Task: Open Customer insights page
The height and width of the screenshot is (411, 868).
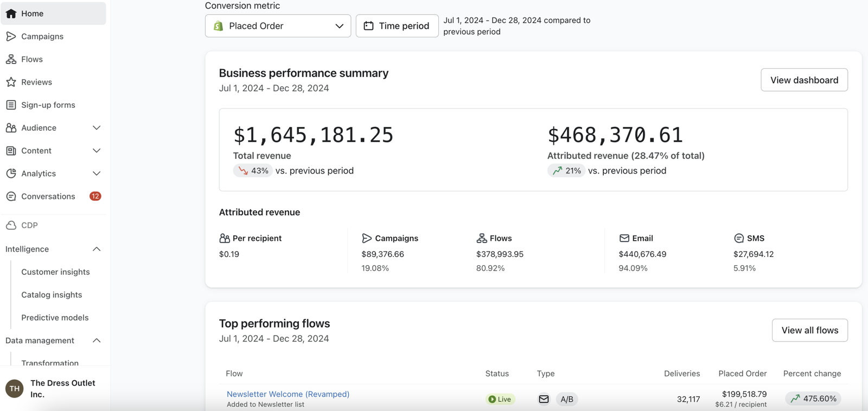Action: pyautogui.click(x=55, y=272)
